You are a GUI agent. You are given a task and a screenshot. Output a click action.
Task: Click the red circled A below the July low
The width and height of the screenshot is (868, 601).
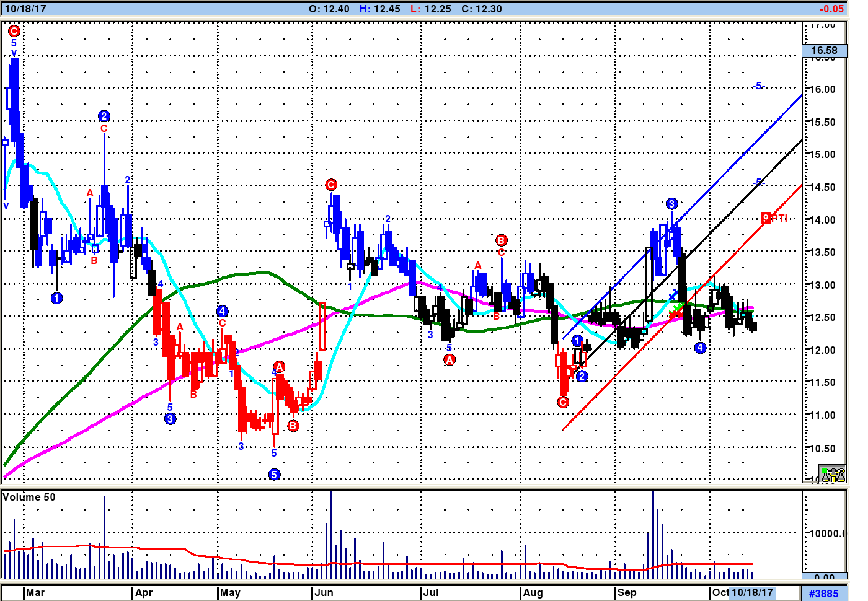pyautogui.click(x=449, y=359)
